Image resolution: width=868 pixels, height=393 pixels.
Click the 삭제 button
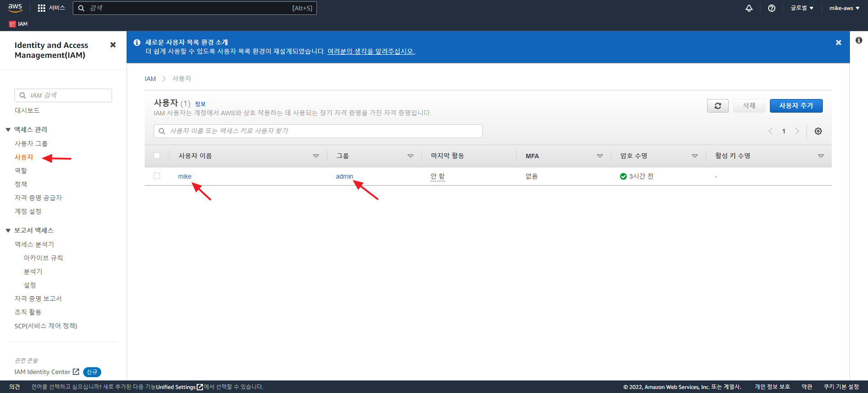tap(749, 106)
